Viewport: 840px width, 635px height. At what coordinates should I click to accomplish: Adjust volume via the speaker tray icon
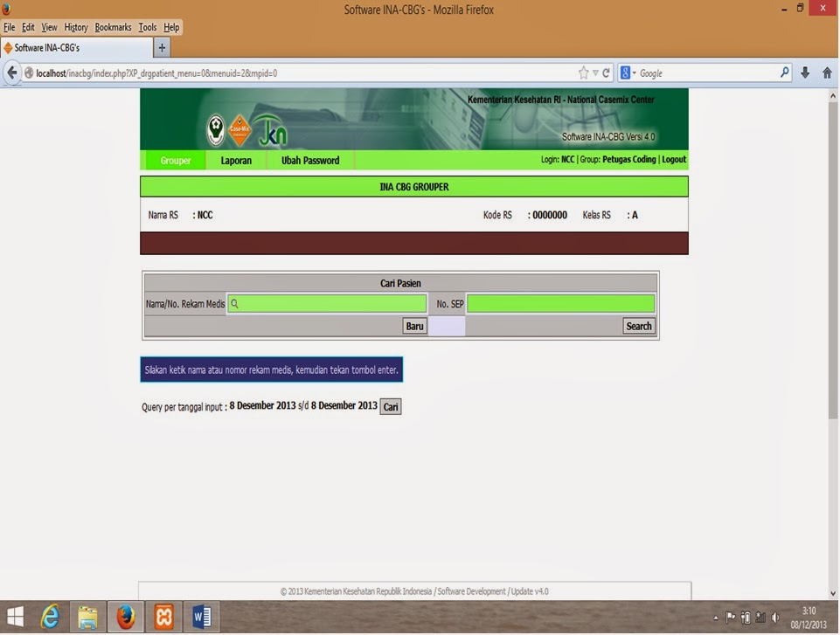click(x=777, y=618)
